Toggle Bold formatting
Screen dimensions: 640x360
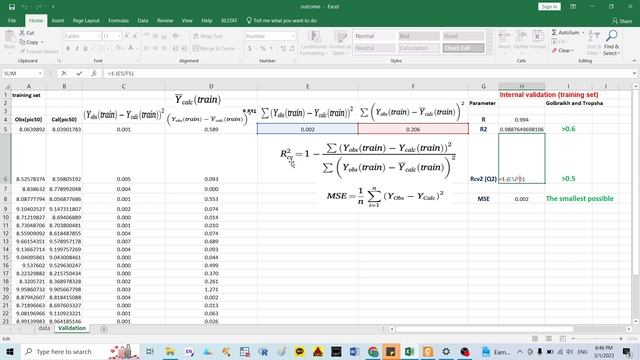68,49
